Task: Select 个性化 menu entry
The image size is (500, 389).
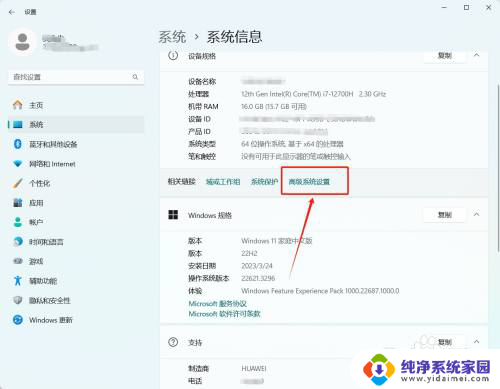Action: coord(40,183)
